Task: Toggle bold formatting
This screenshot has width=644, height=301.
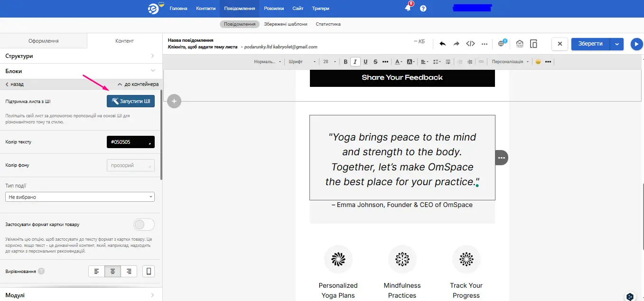Action: 345,62
